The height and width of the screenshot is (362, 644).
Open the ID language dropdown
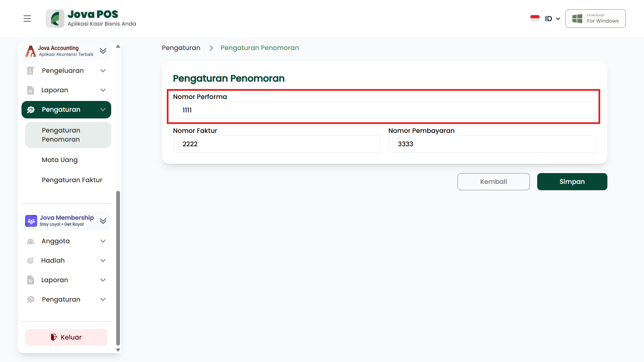click(x=552, y=18)
